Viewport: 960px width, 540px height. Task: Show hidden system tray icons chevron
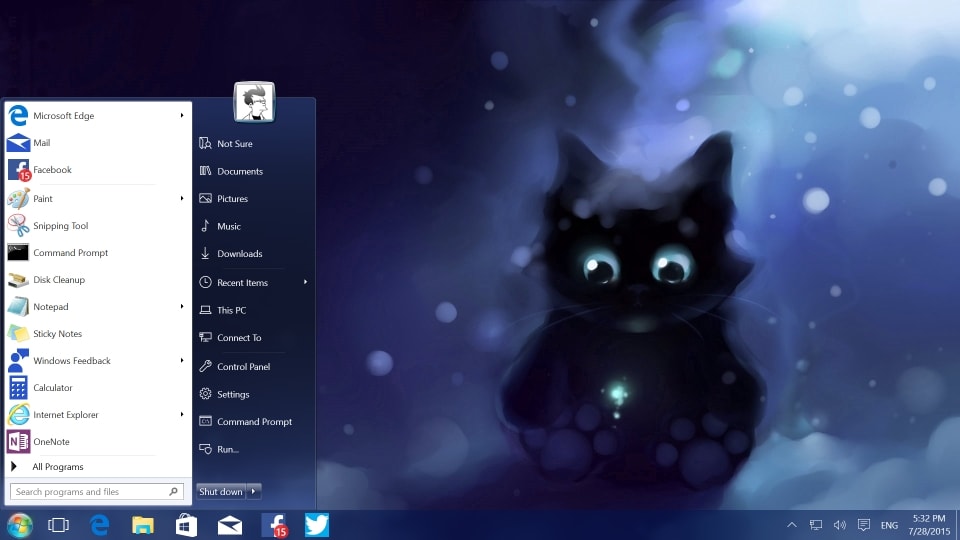(x=792, y=525)
